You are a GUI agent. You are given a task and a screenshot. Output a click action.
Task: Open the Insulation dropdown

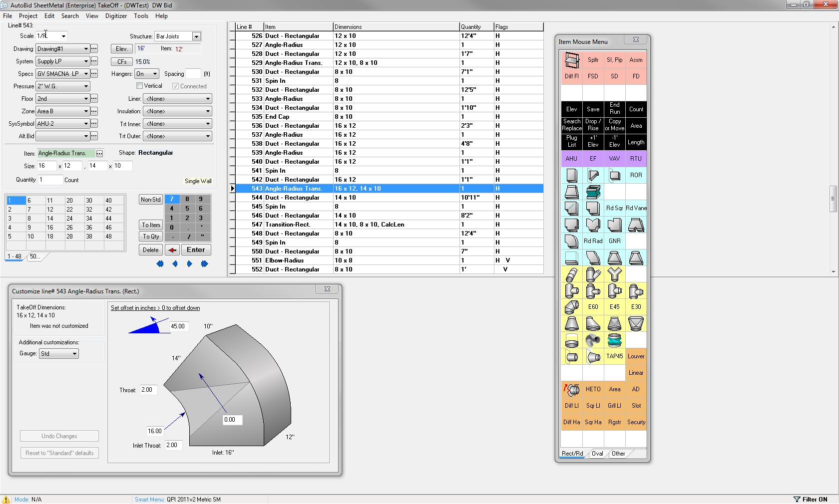click(x=177, y=111)
